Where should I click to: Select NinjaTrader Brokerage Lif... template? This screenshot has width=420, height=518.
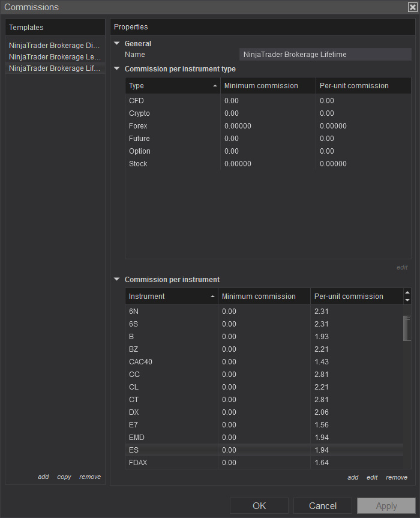(55, 68)
